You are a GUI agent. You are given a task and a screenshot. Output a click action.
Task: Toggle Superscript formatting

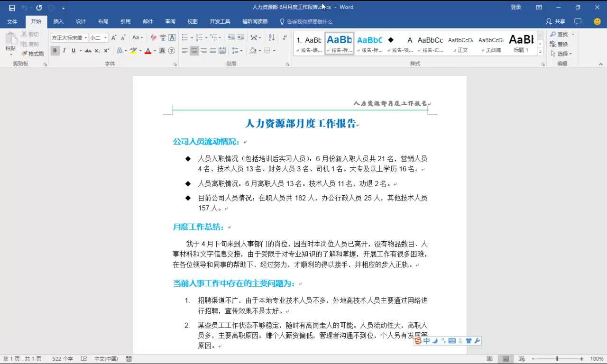[x=106, y=51]
